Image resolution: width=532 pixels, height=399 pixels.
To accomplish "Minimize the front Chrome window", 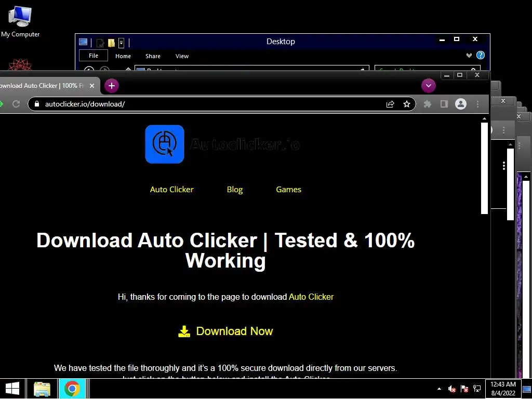I will pos(447,75).
